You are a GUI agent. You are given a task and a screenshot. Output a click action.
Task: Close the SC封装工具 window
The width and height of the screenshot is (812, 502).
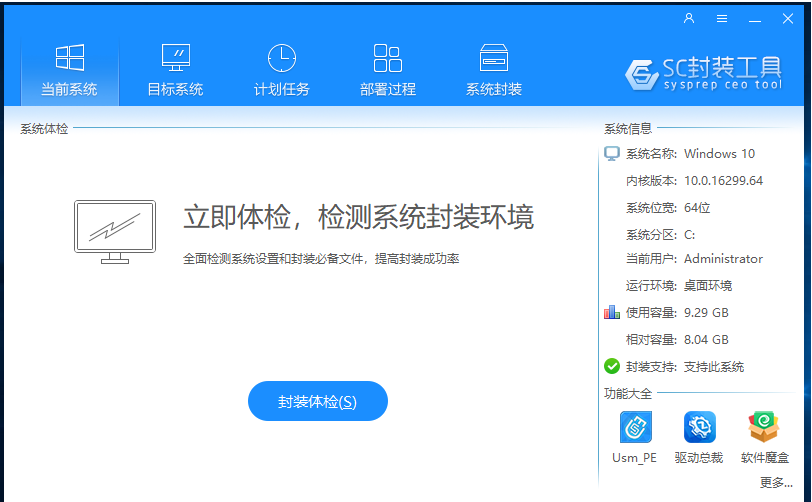point(788,19)
